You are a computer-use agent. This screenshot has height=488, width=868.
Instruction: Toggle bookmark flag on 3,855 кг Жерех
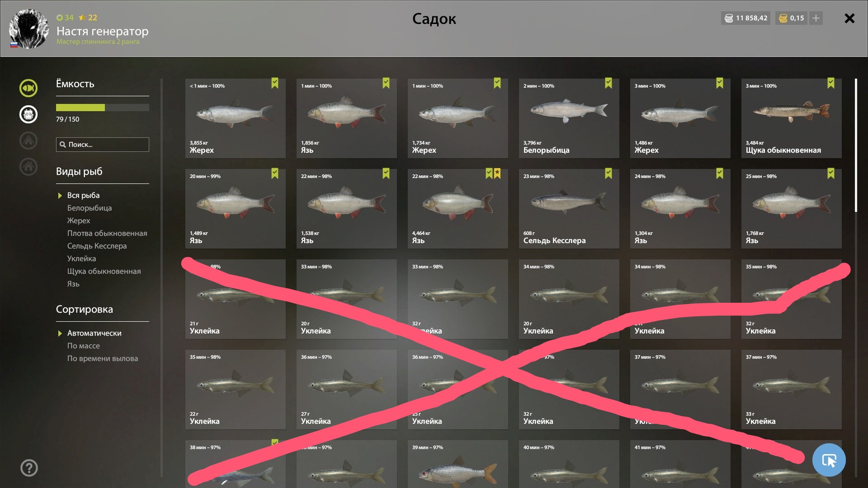pos(275,83)
